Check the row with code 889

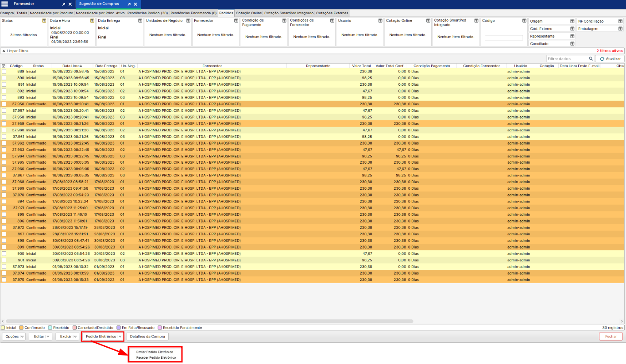(x=4, y=71)
